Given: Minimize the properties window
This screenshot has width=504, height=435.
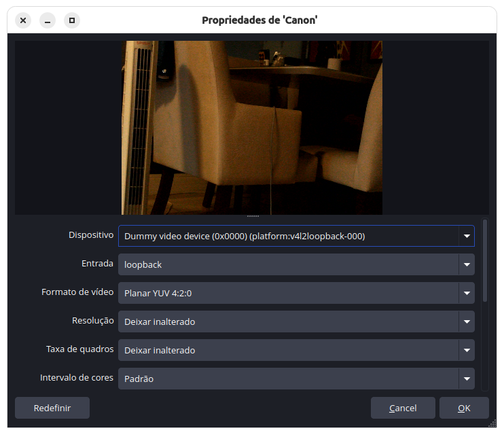Looking at the screenshot, I should click(x=48, y=20).
